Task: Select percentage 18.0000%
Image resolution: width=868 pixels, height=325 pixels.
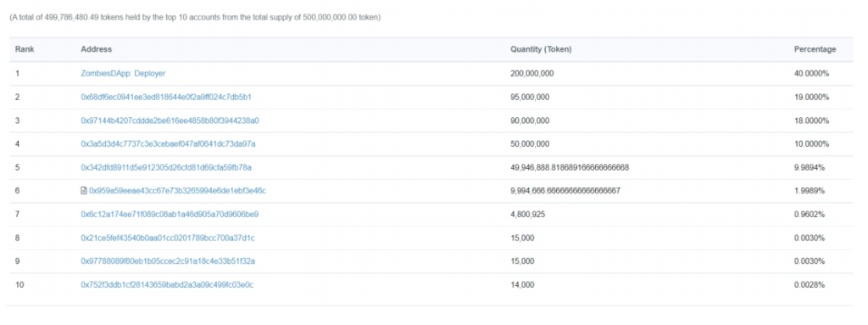Action: click(x=811, y=120)
